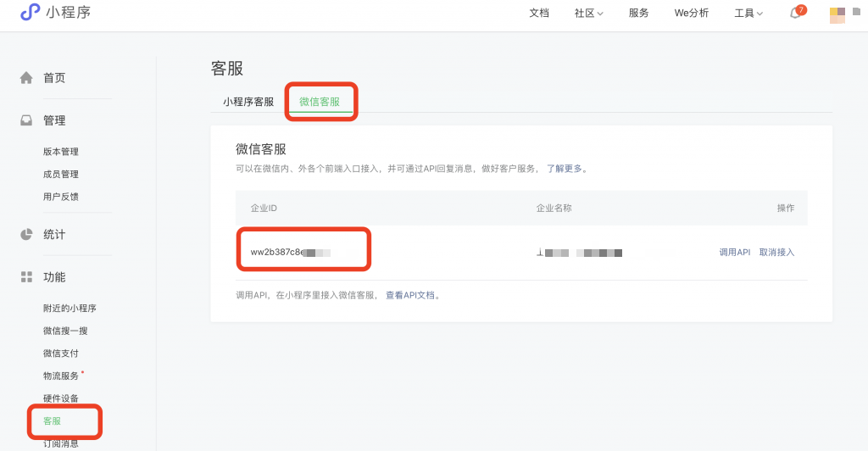
Task: Open 服务 in top navigation
Action: (639, 14)
